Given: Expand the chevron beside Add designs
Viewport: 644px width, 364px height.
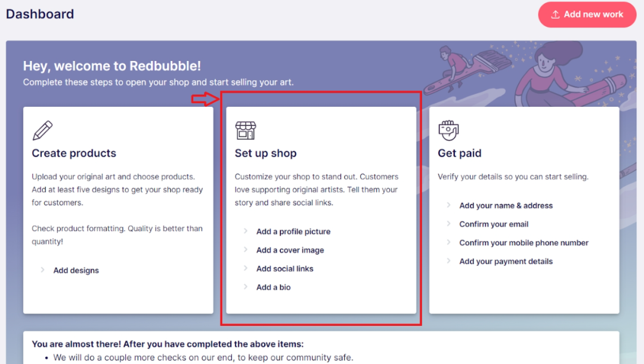Looking at the screenshot, I should [42, 270].
